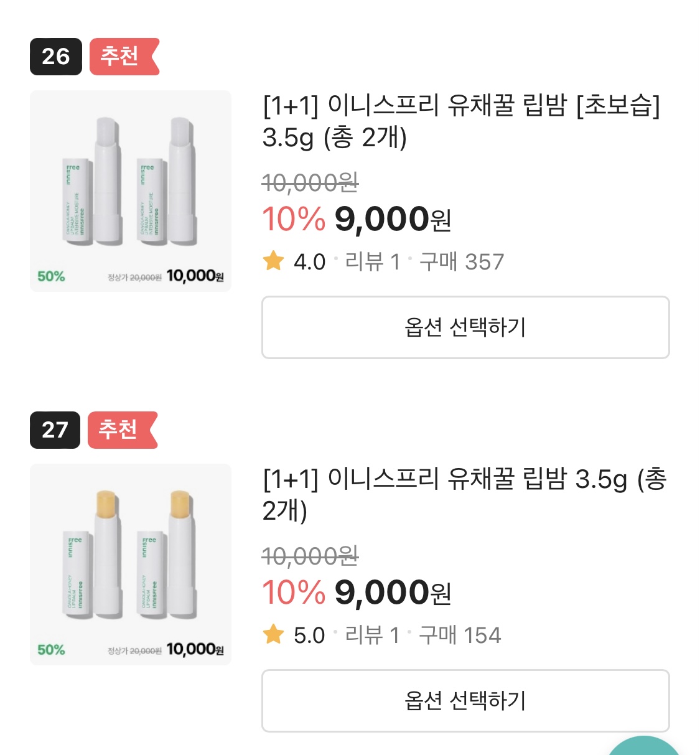The height and width of the screenshot is (755, 700).
Task: Click the 9,000원 sale price of item 27
Action: coord(392,593)
